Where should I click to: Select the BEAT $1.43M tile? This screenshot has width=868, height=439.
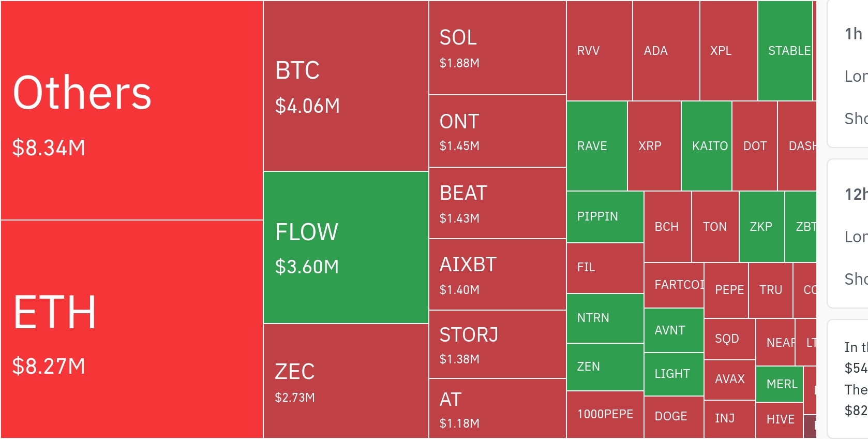497,203
